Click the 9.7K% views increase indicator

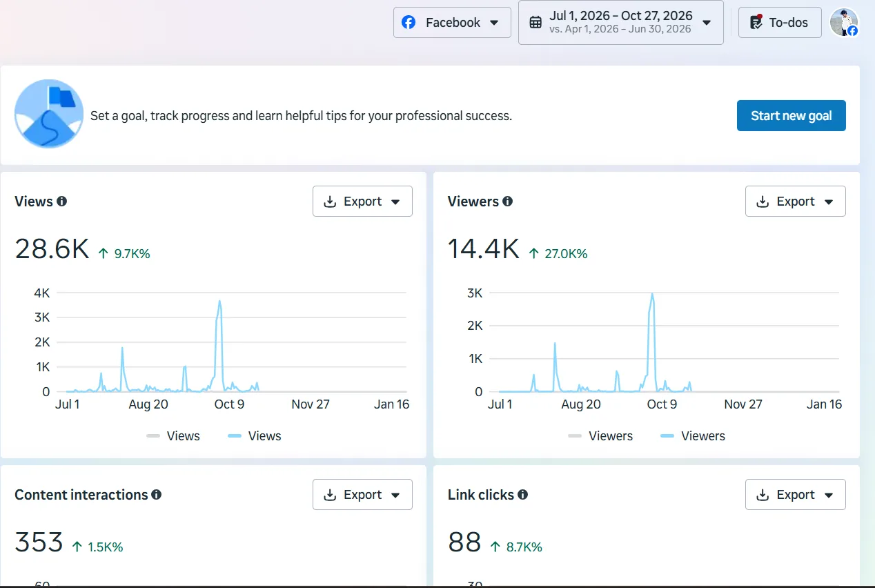pyautogui.click(x=124, y=254)
